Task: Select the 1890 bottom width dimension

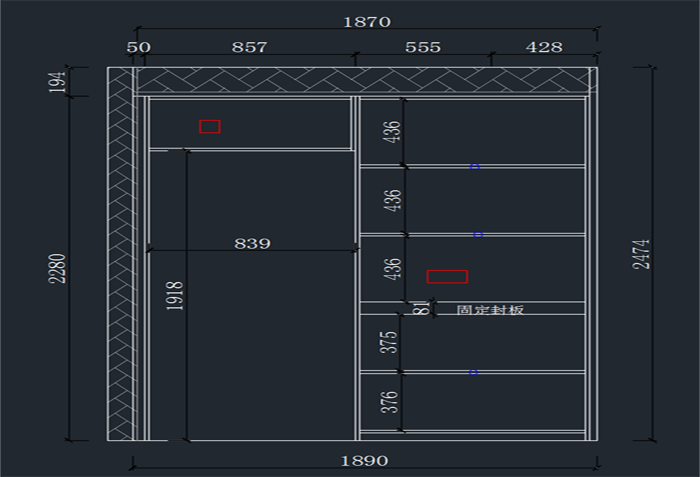Action: pyautogui.click(x=365, y=461)
